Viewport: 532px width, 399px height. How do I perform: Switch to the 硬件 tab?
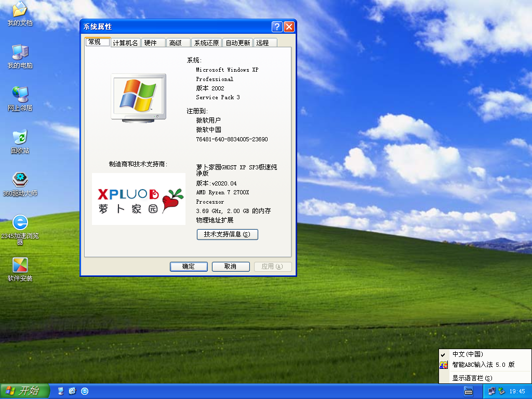coord(151,43)
